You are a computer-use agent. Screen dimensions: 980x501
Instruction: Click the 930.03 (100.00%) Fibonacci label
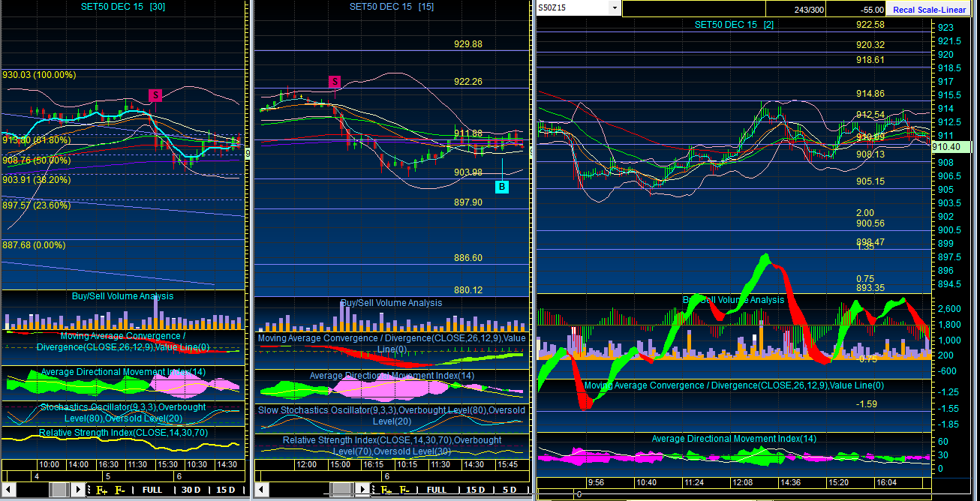(x=39, y=75)
